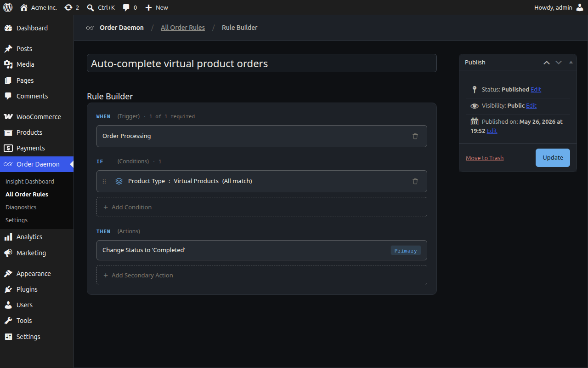The width and height of the screenshot is (588, 368).
Task: Edit the Published status link
Action: [x=536, y=90]
